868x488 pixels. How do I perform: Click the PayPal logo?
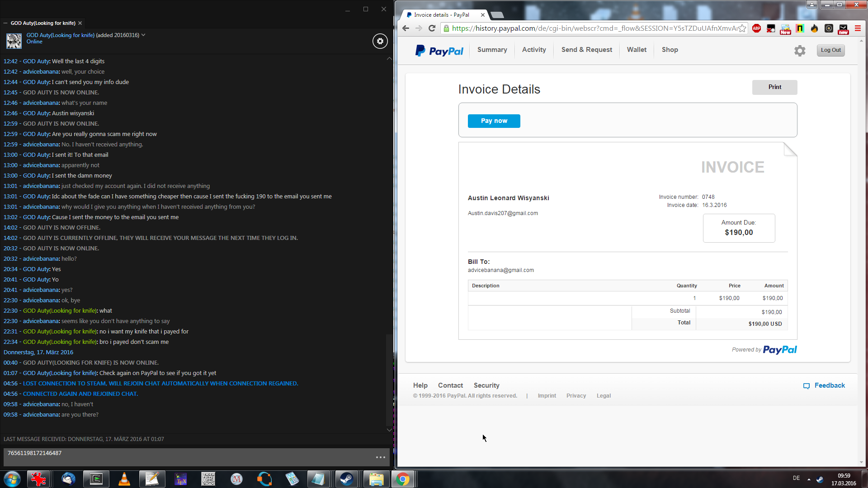pyautogui.click(x=439, y=51)
